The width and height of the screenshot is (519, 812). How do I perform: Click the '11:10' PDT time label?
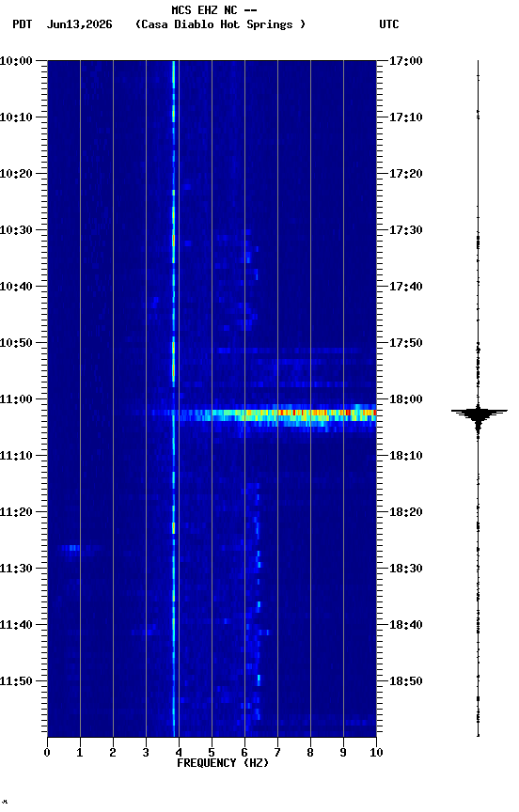point(16,456)
